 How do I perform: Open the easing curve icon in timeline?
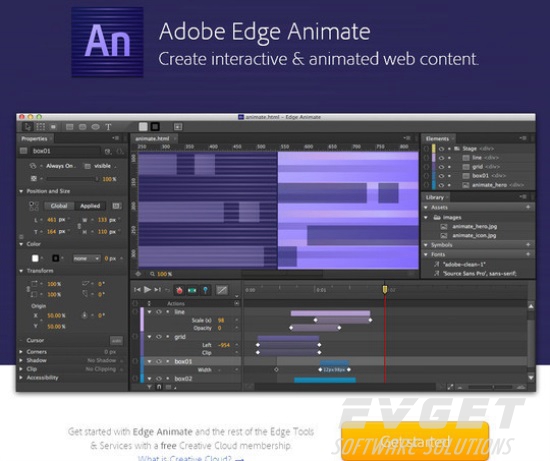coord(222,290)
